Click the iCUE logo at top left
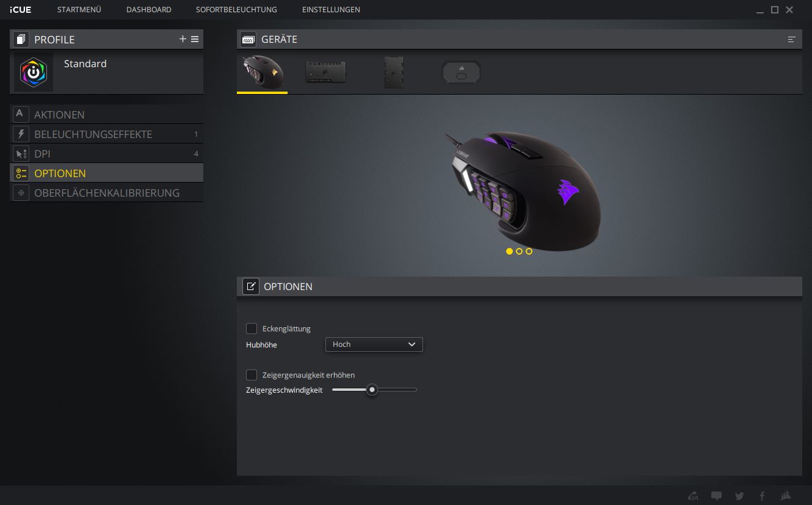Viewport: 812px width, 505px height. [21, 10]
